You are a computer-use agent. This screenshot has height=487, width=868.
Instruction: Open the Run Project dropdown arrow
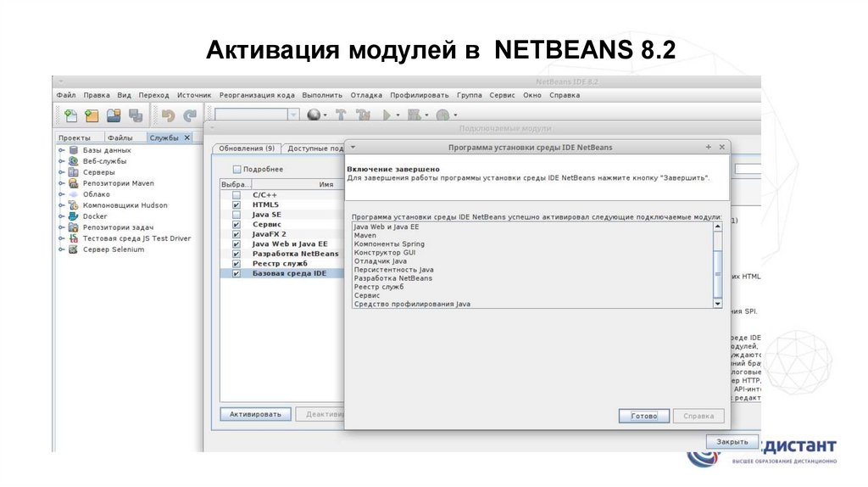[x=398, y=115]
